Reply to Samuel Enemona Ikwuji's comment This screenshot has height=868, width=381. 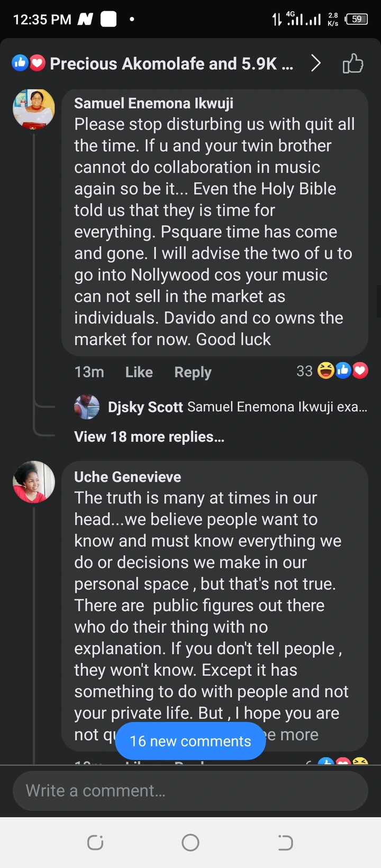point(193,372)
